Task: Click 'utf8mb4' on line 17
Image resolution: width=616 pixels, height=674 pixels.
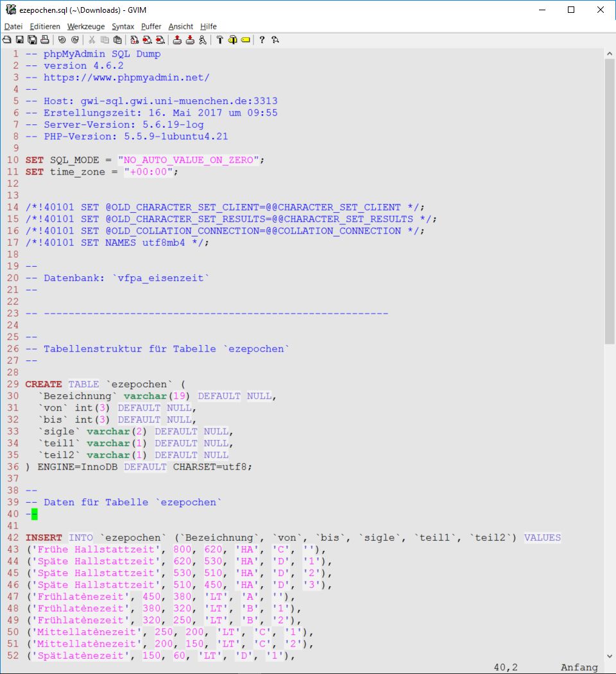Action: (x=164, y=243)
